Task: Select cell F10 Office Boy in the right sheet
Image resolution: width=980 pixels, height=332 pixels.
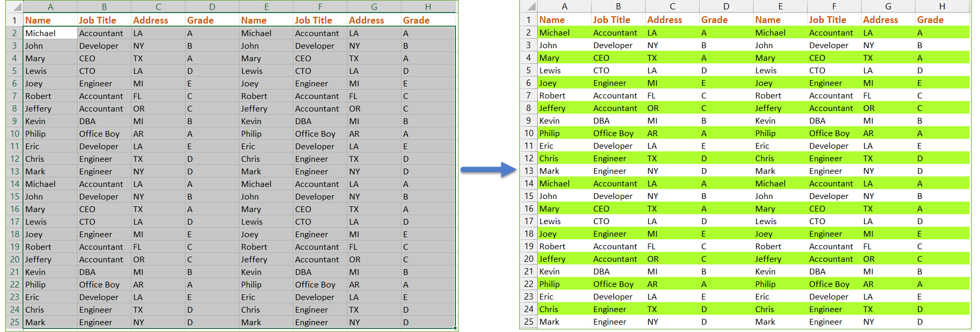Action: point(834,133)
